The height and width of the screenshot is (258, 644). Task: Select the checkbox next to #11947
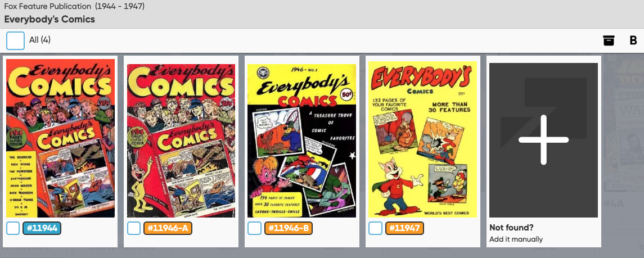[375, 228]
